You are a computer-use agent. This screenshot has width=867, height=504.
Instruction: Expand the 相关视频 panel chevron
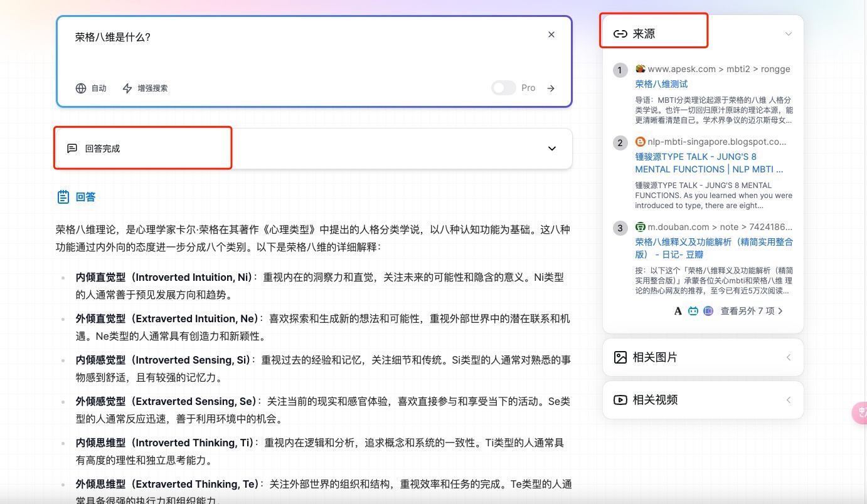[x=789, y=400]
